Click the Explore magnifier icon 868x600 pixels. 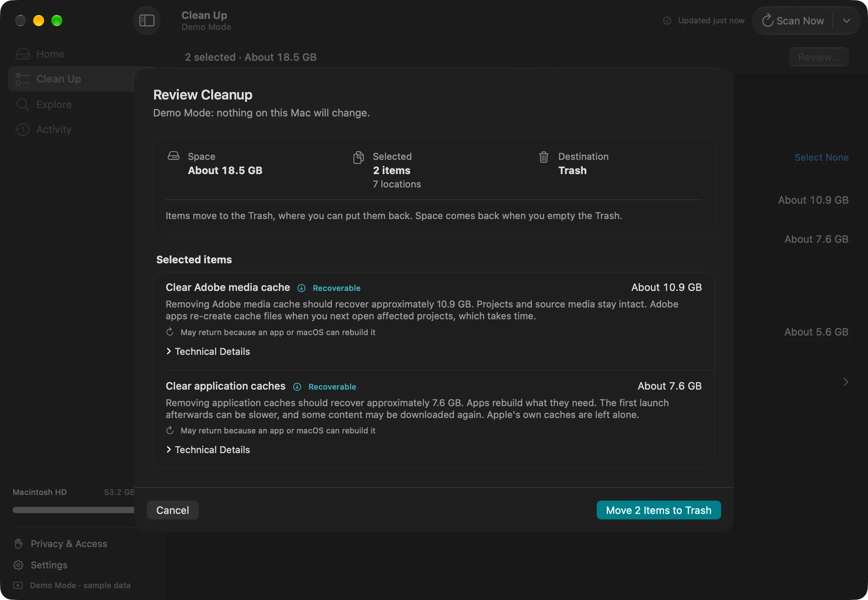(22, 104)
